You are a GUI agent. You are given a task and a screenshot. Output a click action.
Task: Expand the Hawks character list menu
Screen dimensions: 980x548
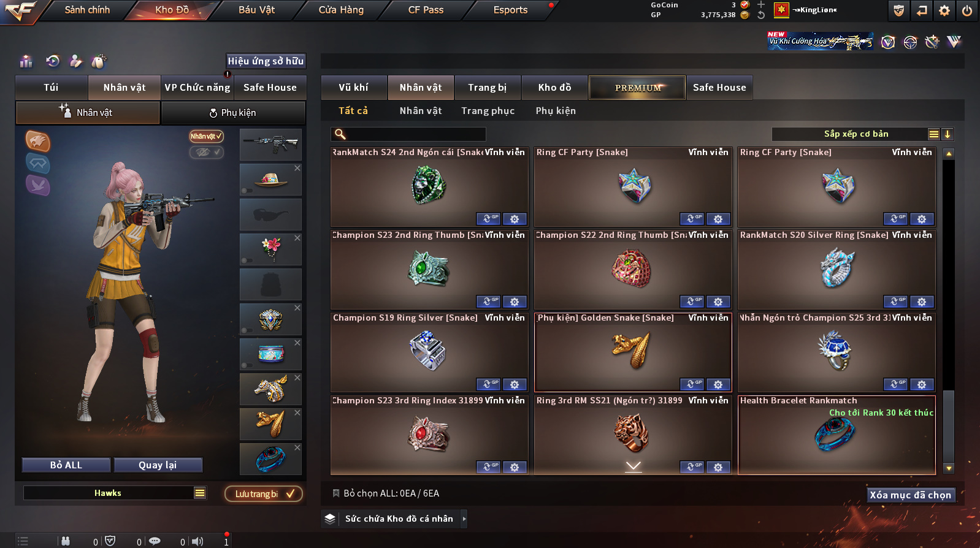(x=200, y=493)
